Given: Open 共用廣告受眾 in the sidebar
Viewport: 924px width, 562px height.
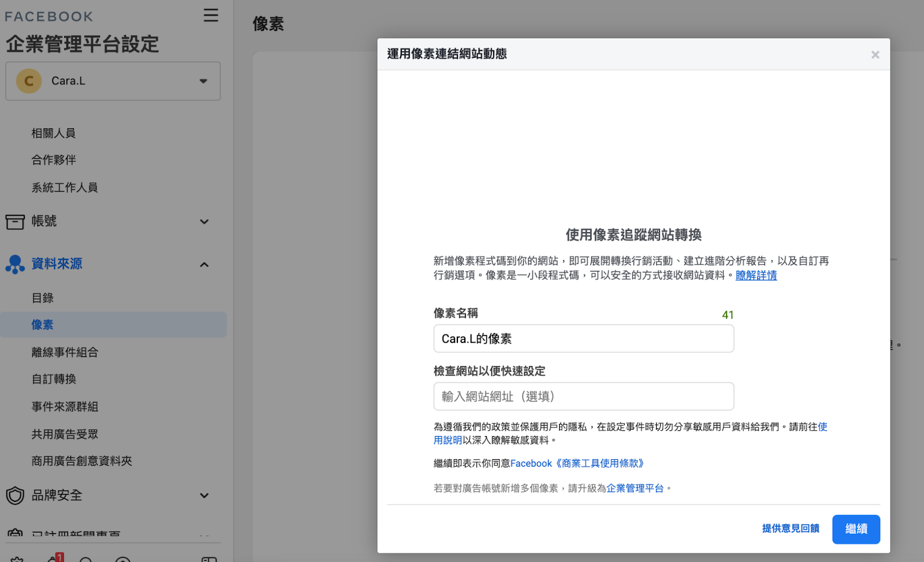Looking at the screenshot, I should coord(65,434).
